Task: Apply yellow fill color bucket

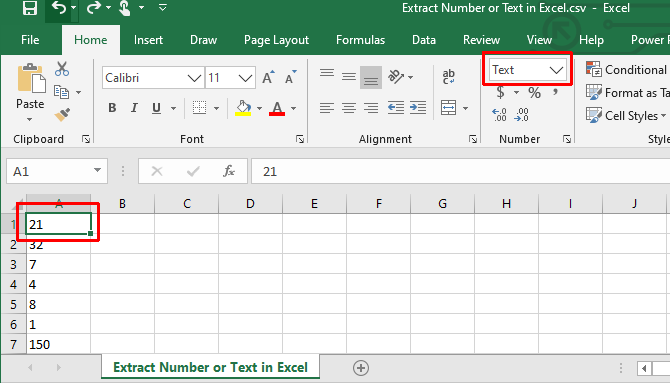Action: (x=243, y=108)
